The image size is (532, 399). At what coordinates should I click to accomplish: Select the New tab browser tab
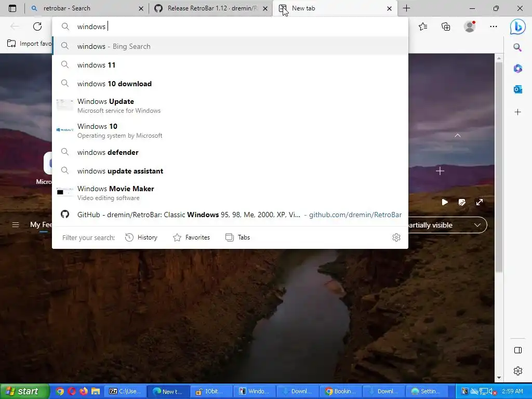coord(335,8)
